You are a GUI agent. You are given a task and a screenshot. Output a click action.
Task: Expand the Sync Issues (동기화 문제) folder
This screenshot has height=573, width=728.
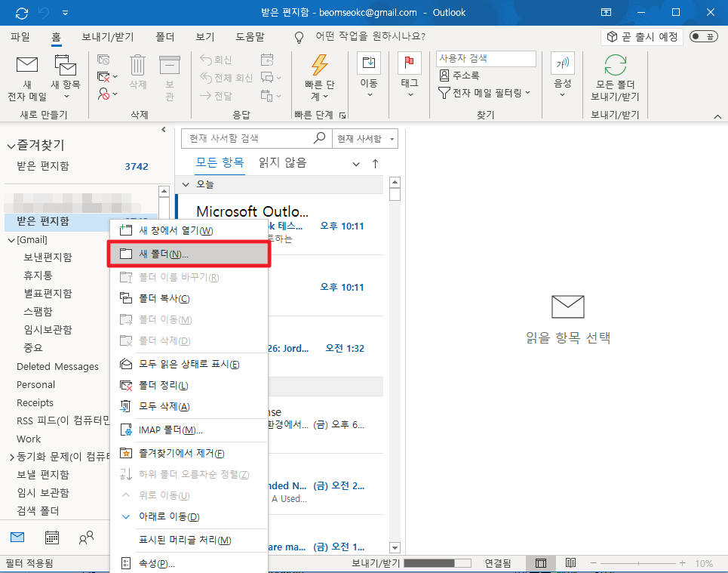pyautogui.click(x=11, y=457)
